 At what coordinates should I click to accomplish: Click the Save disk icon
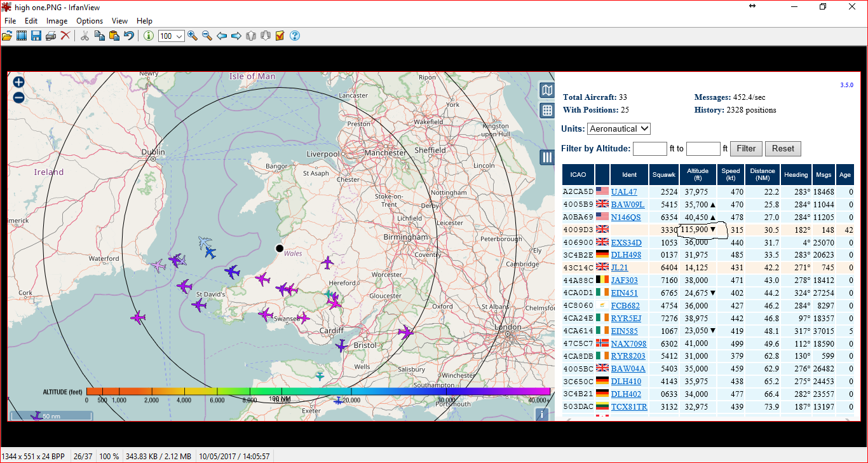point(36,36)
